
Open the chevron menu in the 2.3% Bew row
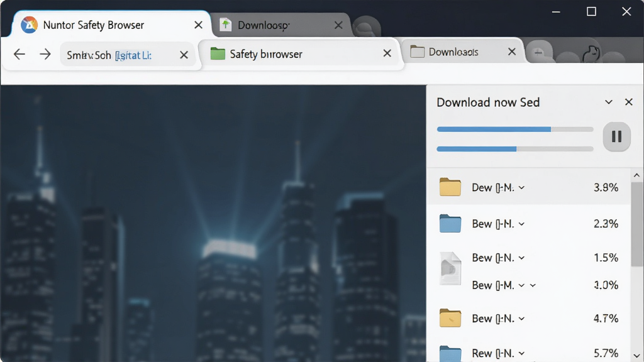click(521, 224)
